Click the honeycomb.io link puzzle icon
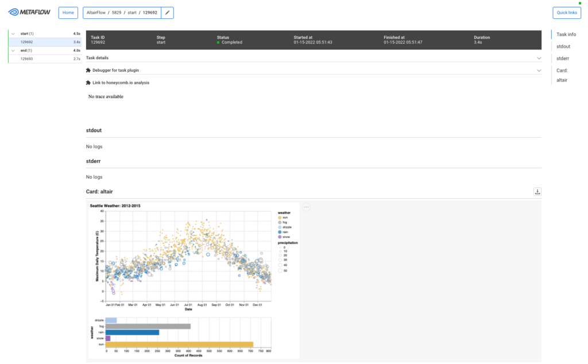 [88, 83]
